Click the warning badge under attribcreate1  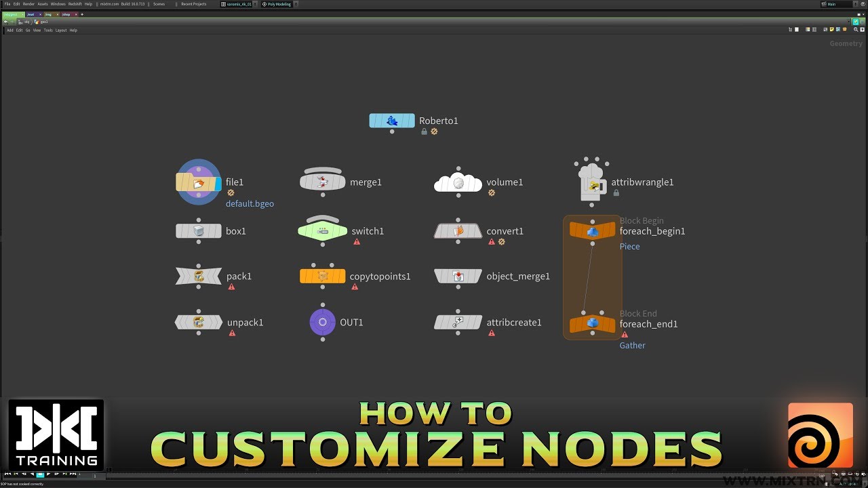[492, 333]
